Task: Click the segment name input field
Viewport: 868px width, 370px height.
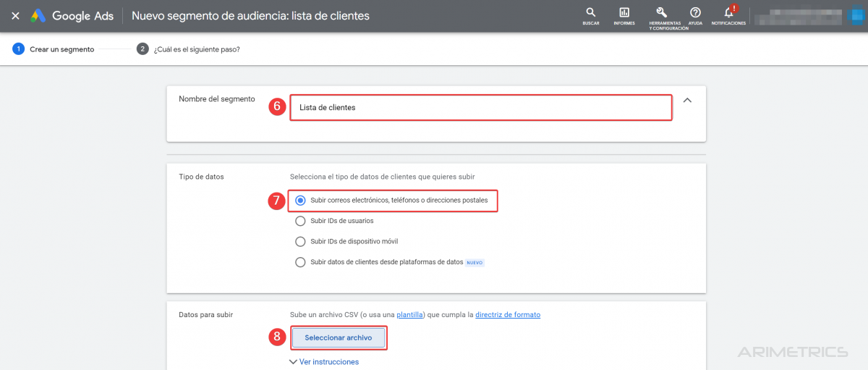Action: click(x=481, y=108)
